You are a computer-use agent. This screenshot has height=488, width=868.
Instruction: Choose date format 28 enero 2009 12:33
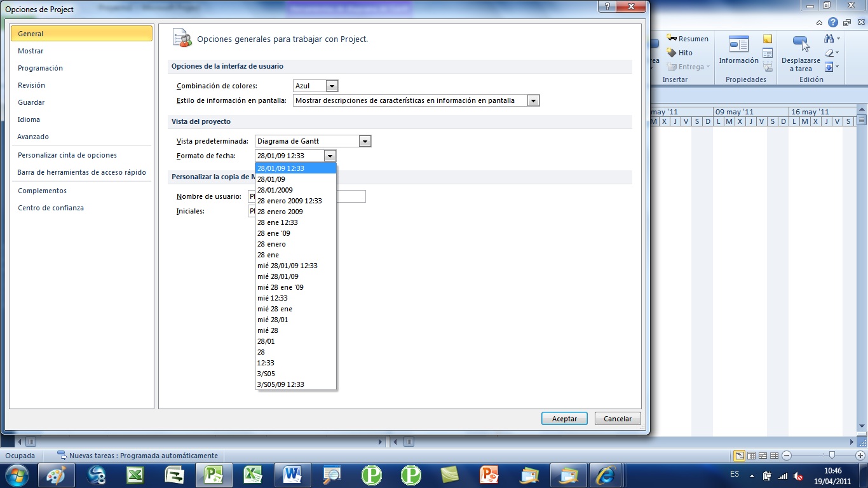(x=295, y=201)
